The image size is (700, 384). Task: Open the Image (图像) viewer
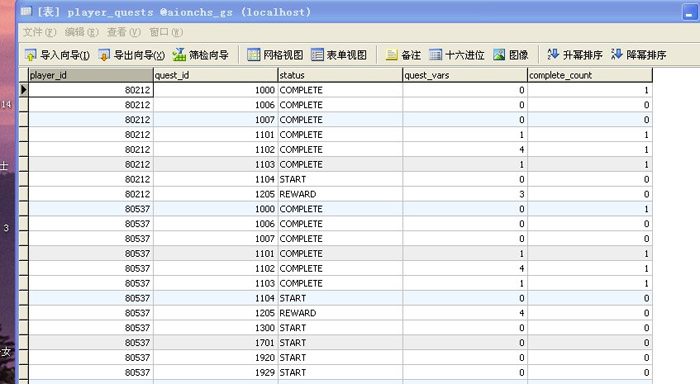click(x=499, y=55)
